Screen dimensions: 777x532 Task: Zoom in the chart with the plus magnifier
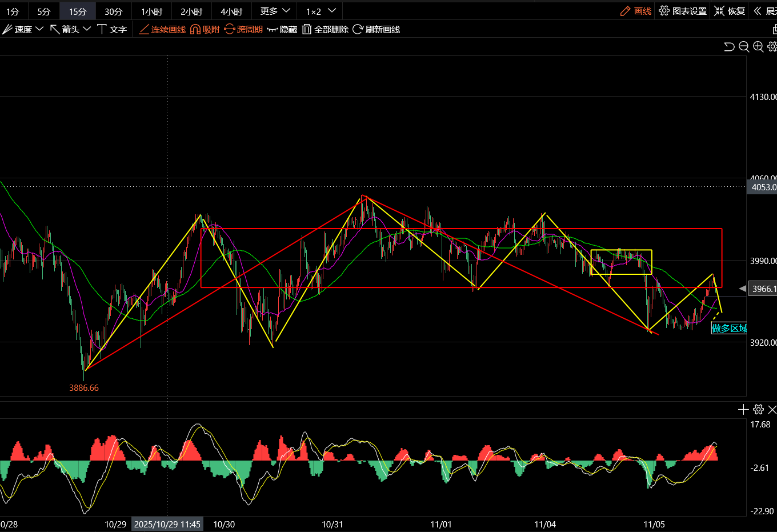(x=758, y=47)
